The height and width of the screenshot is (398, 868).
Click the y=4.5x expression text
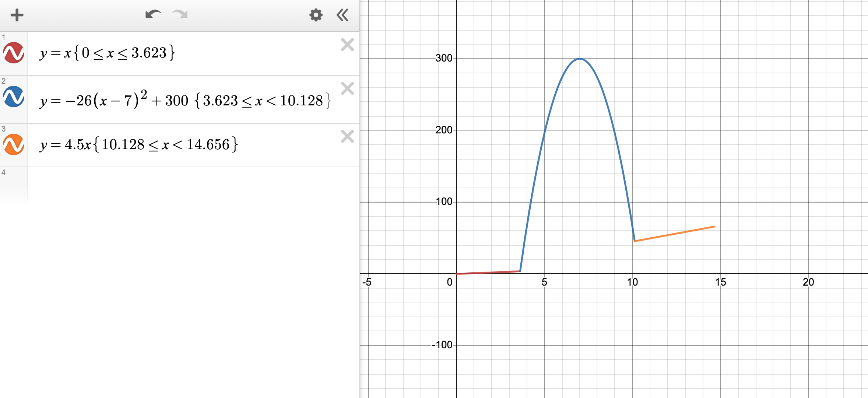138,144
